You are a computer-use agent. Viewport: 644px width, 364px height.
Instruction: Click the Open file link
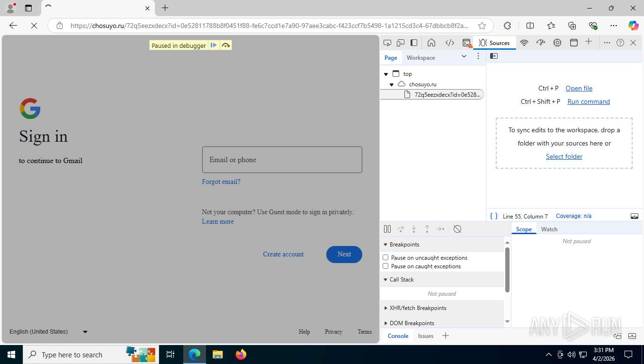coord(579,88)
